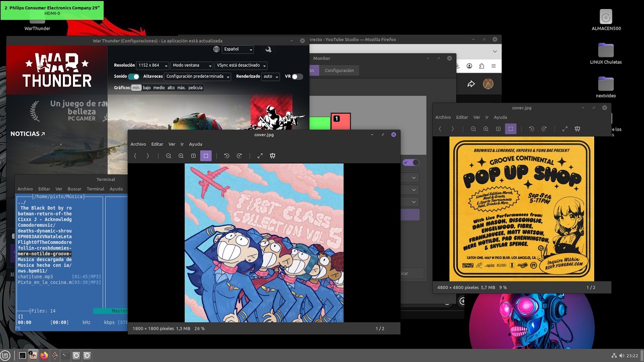The height and width of the screenshot is (362, 644).
Task: Open the Altavoces 'Configuración predeterminada' dropdown
Action: [198, 76]
